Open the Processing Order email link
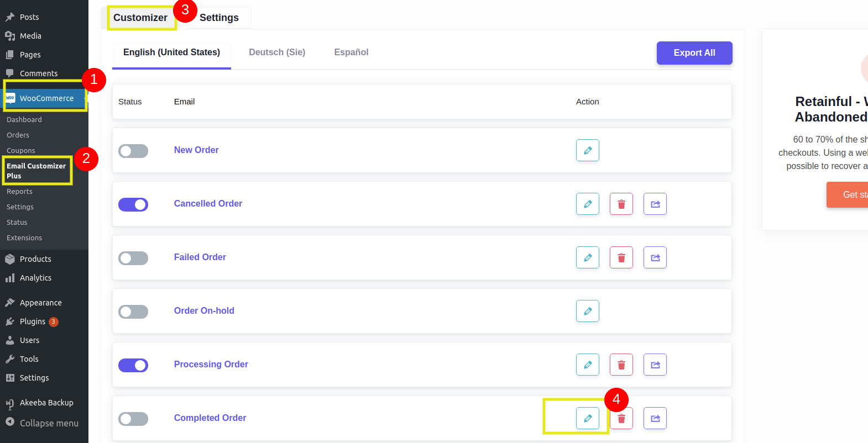 coord(211,365)
